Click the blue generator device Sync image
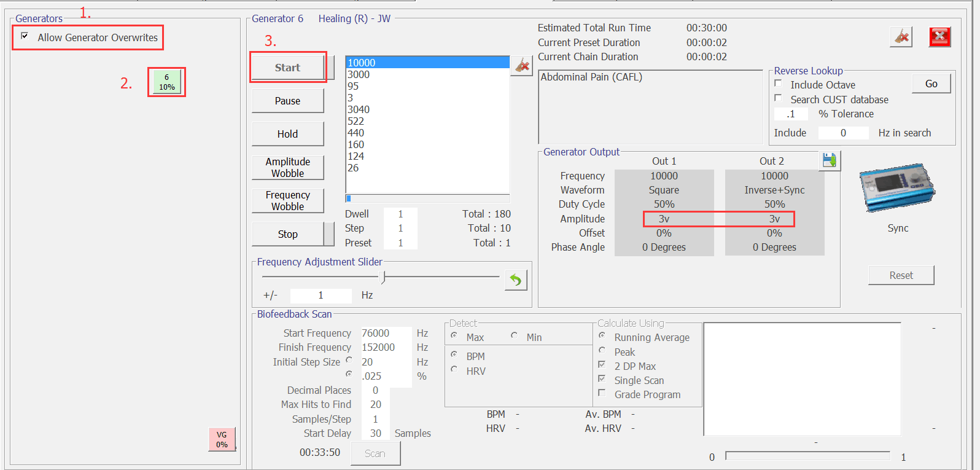This screenshot has width=980, height=470. (x=897, y=188)
